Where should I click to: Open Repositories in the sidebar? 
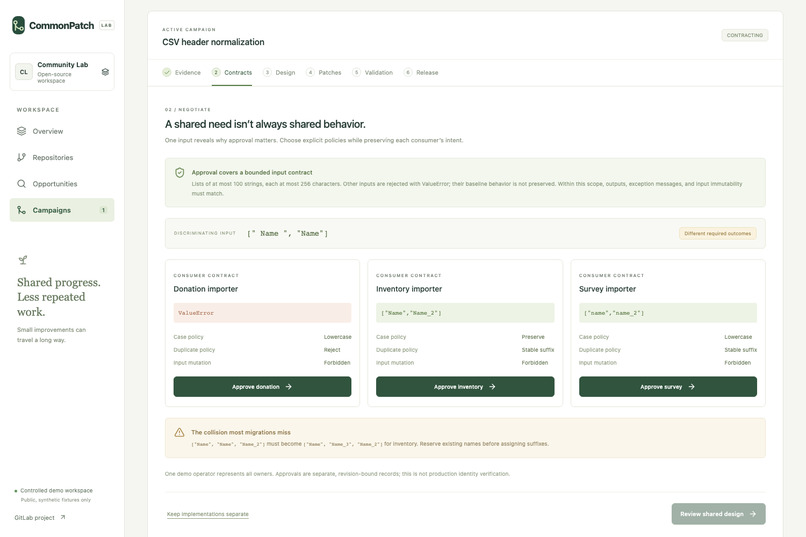(62, 158)
